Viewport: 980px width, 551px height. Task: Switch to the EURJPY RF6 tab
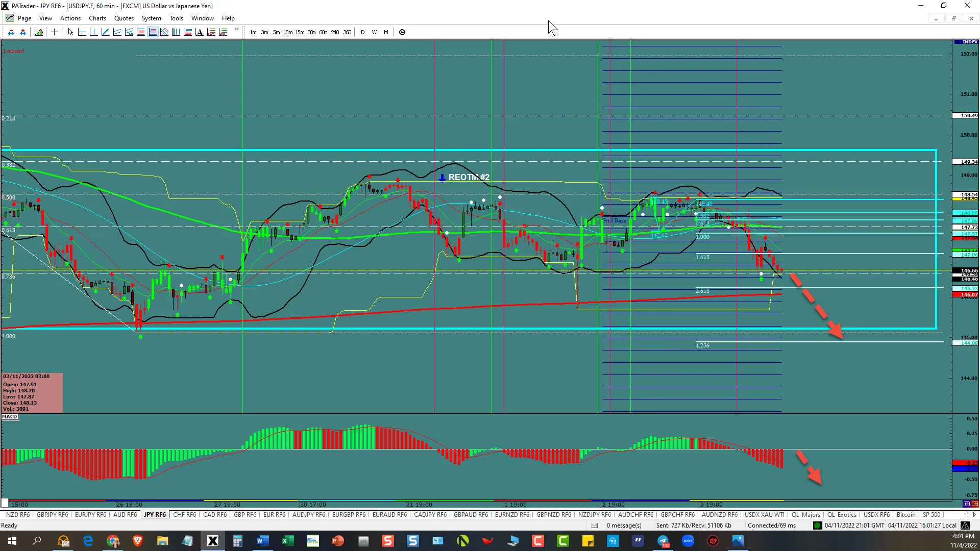(x=90, y=515)
